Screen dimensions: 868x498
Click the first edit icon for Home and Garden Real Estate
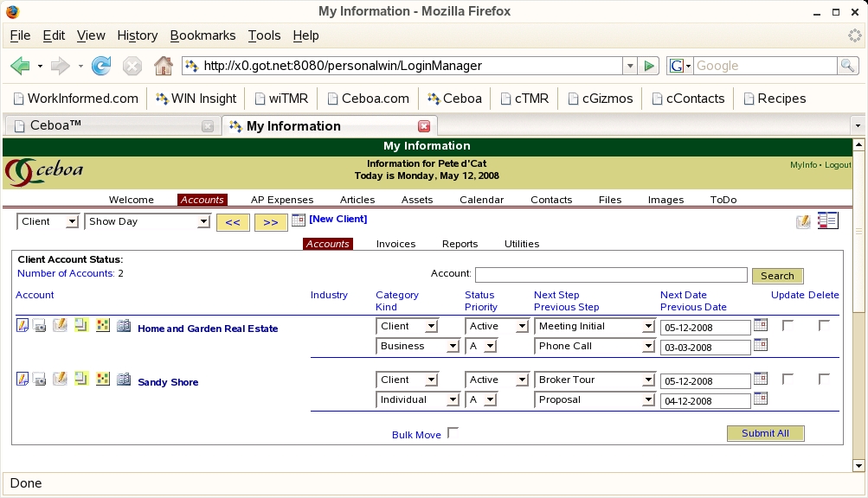pos(23,326)
